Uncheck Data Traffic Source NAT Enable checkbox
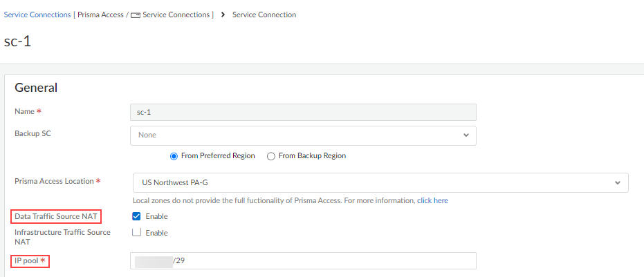 coord(137,216)
